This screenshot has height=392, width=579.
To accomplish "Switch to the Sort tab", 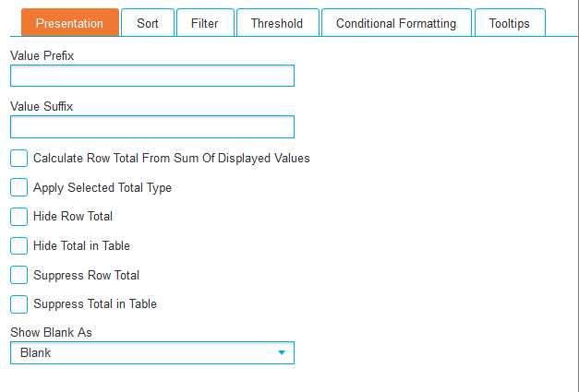I will (148, 23).
